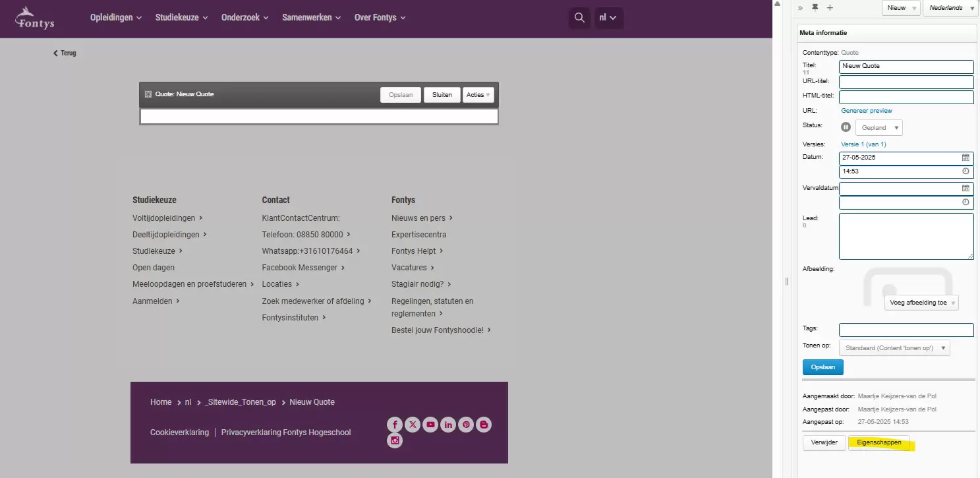980x478 pixels.
Task: Click Home in breadcrumb
Action: pos(161,402)
